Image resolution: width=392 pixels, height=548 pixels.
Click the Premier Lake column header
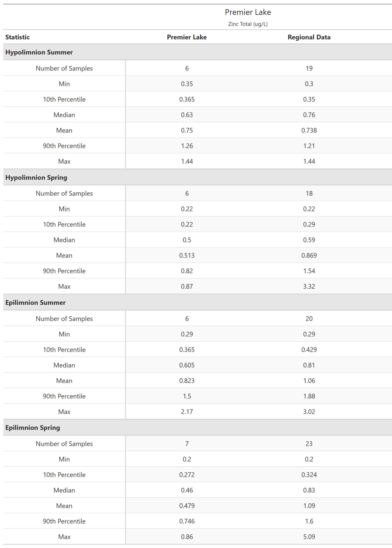click(x=187, y=37)
